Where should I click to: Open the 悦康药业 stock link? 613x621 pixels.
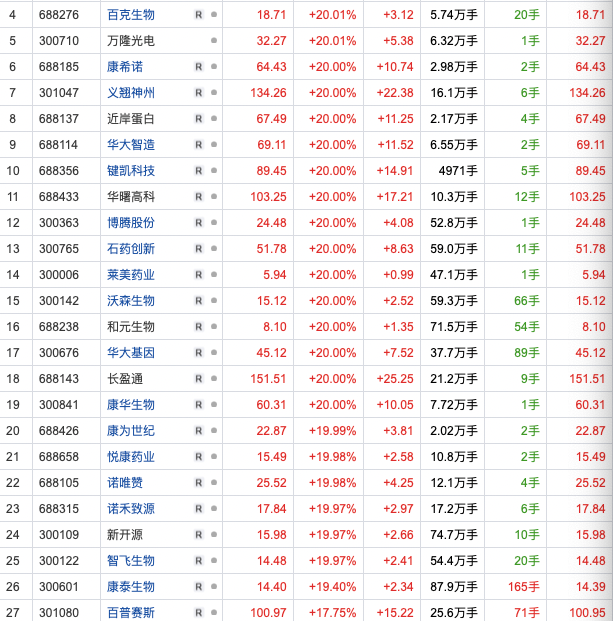click(131, 457)
